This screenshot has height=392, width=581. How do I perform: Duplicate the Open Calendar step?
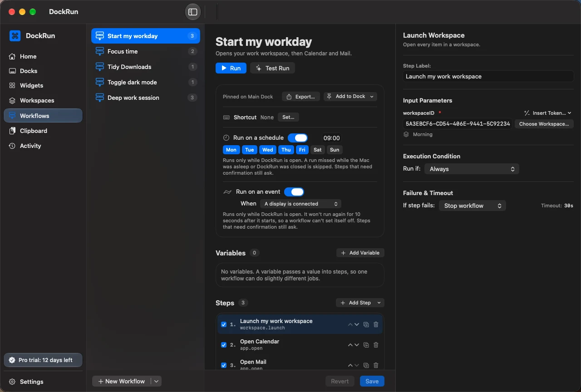(x=366, y=345)
